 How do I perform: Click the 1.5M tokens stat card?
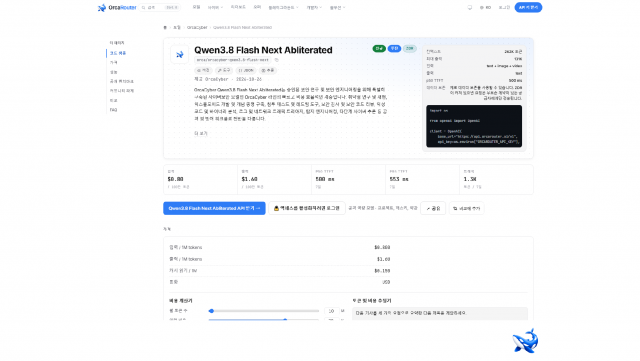(496, 179)
